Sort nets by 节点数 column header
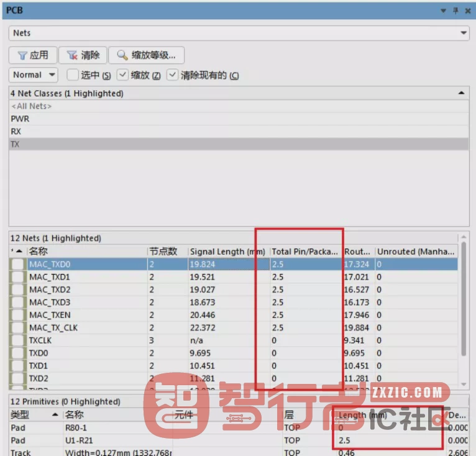 [167, 252]
